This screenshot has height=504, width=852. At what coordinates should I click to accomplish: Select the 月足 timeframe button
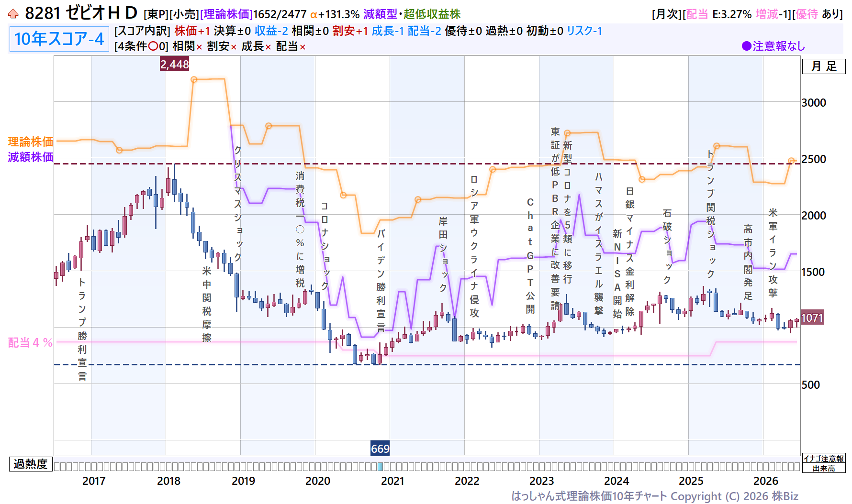click(824, 66)
